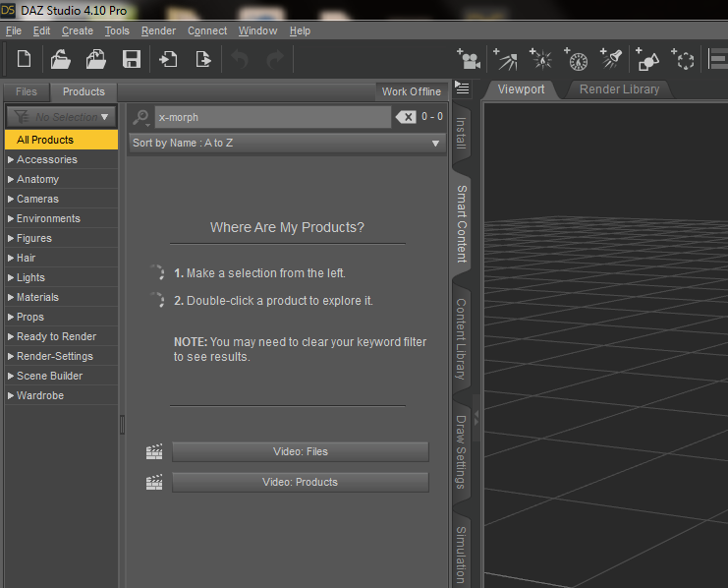Open the Window menu
The width and height of the screenshot is (728, 588).
click(257, 30)
